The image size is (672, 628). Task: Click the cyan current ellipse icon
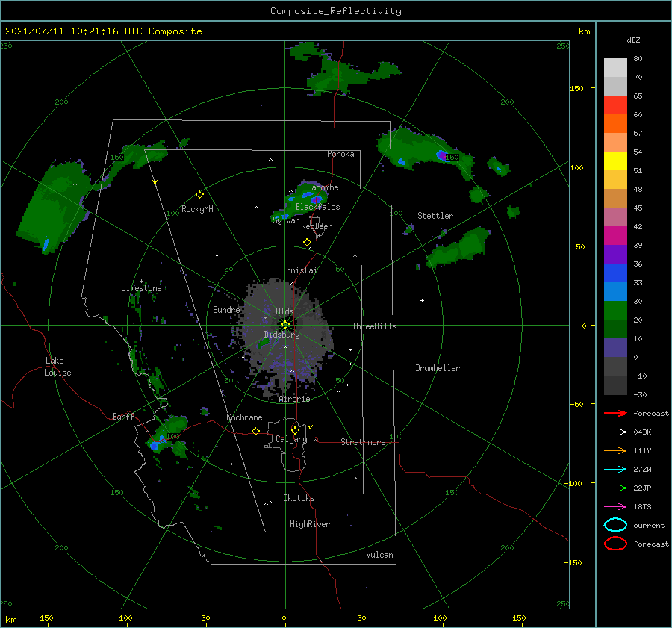[615, 525]
